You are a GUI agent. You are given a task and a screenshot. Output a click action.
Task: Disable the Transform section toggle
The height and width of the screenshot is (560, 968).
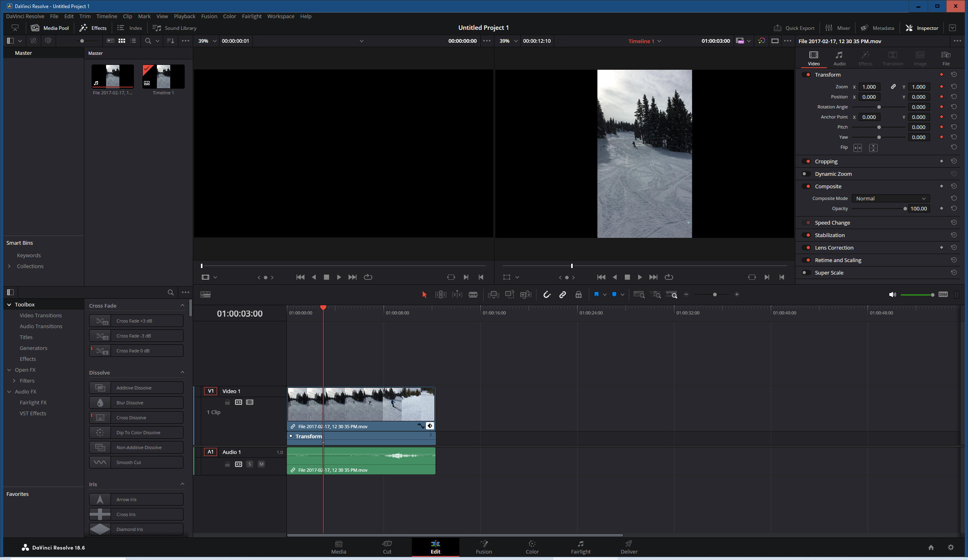click(806, 75)
